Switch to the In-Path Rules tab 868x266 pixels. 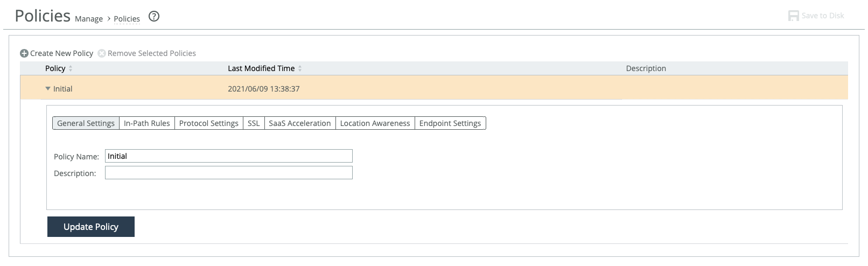(x=146, y=123)
